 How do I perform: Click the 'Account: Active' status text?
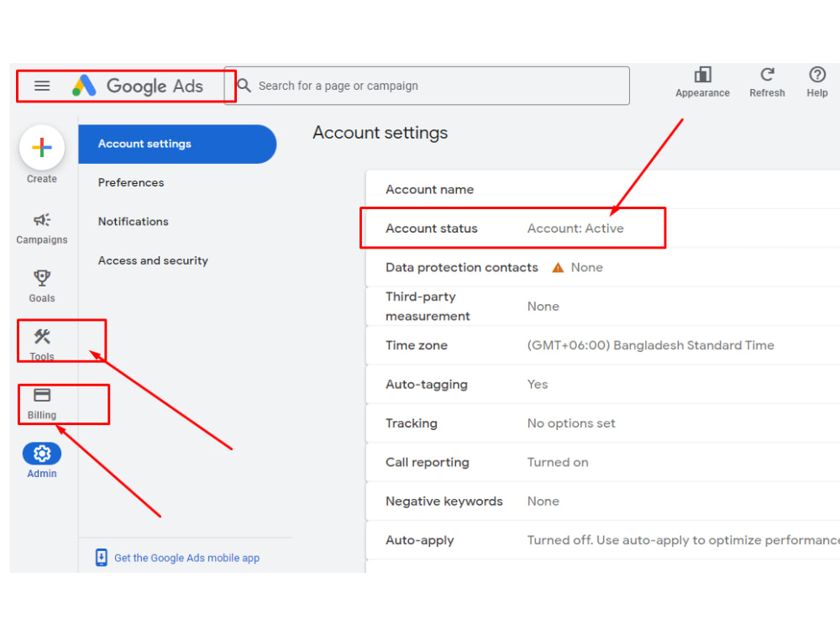pyautogui.click(x=575, y=228)
